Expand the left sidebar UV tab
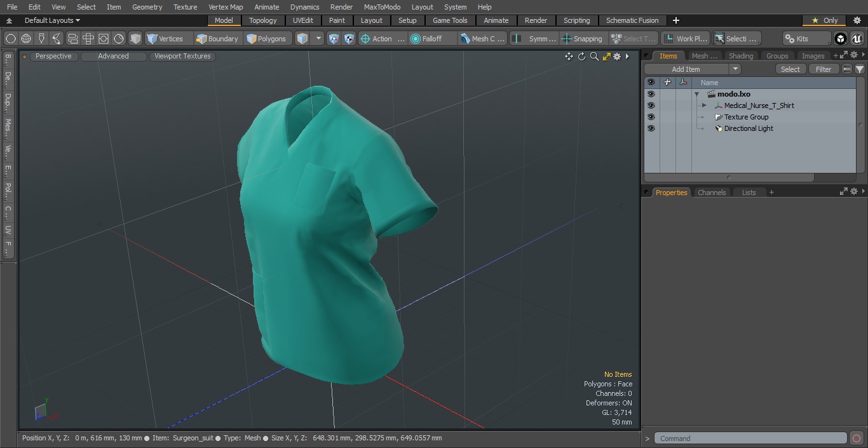 [8, 230]
